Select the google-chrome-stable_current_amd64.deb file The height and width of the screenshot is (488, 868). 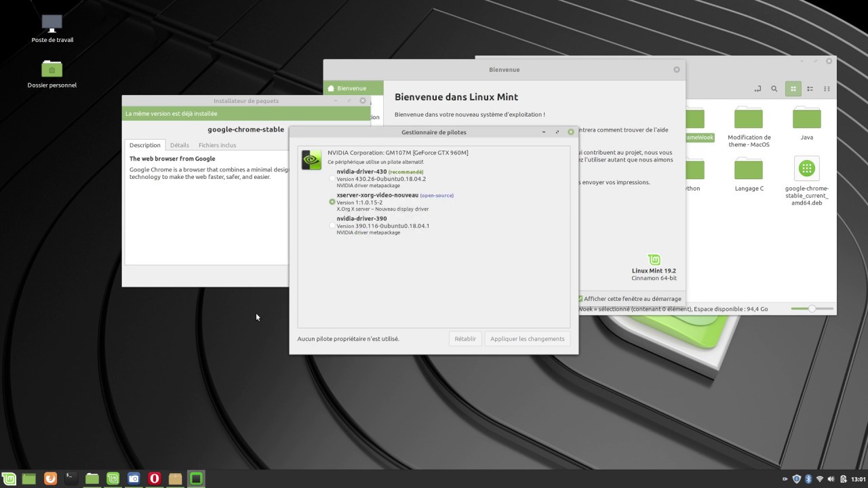[806, 181]
